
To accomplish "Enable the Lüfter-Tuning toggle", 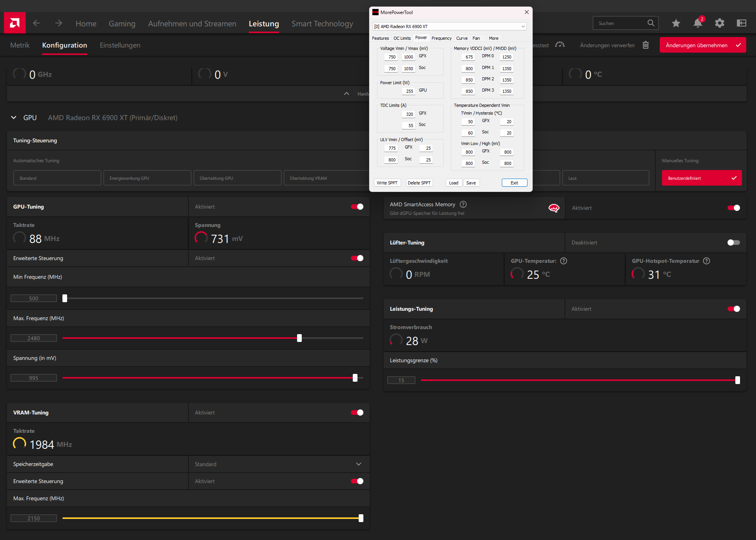I will click(x=733, y=243).
